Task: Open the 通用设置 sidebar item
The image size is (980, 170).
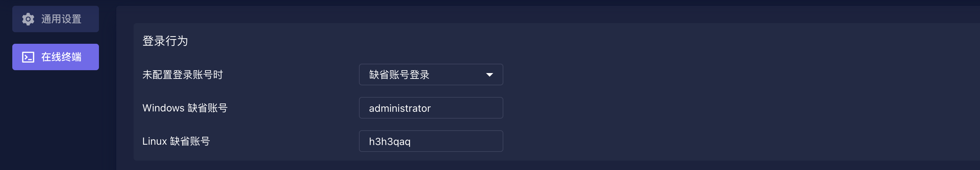Action: point(56,19)
